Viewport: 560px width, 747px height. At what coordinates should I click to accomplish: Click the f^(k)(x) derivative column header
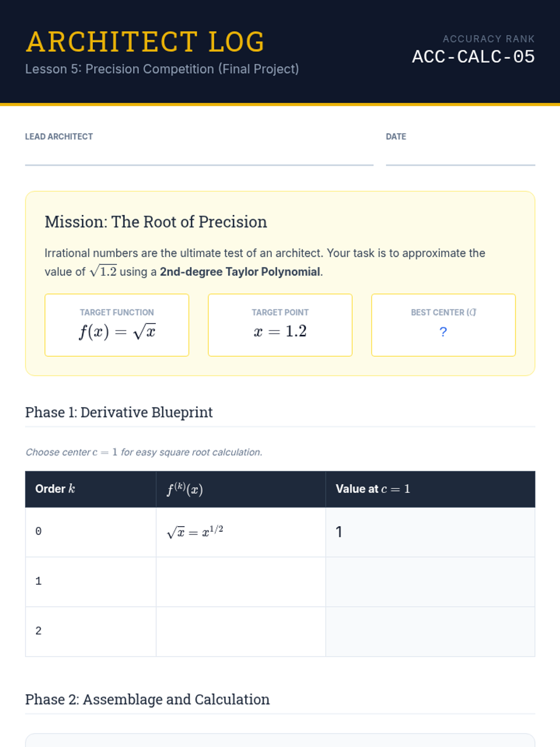click(185, 489)
